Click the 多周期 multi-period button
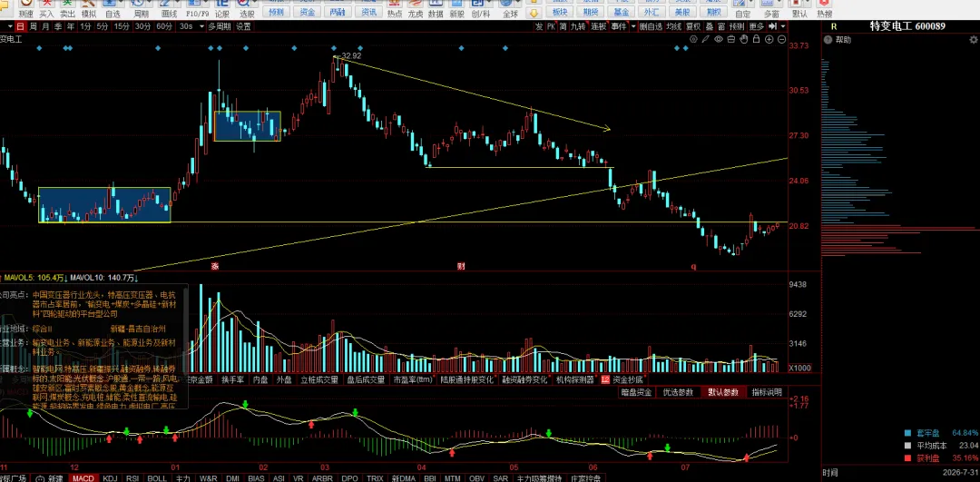This screenshot has width=980, height=482. point(220,26)
